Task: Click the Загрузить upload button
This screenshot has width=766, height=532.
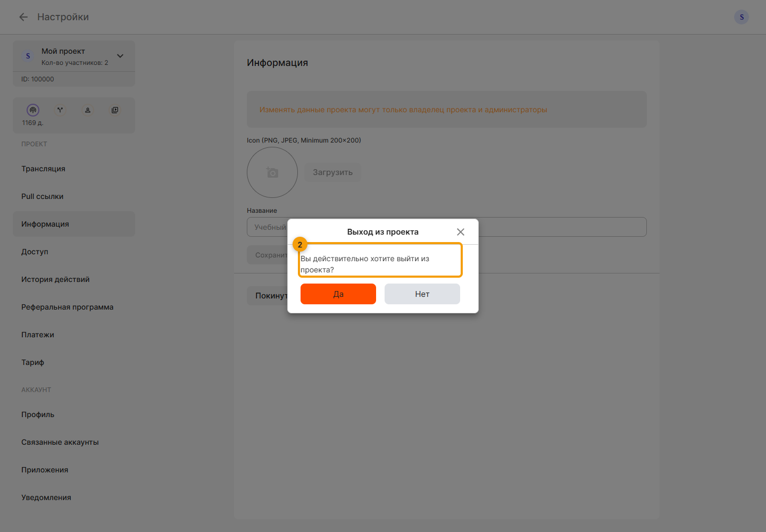Action: pyautogui.click(x=332, y=172)
